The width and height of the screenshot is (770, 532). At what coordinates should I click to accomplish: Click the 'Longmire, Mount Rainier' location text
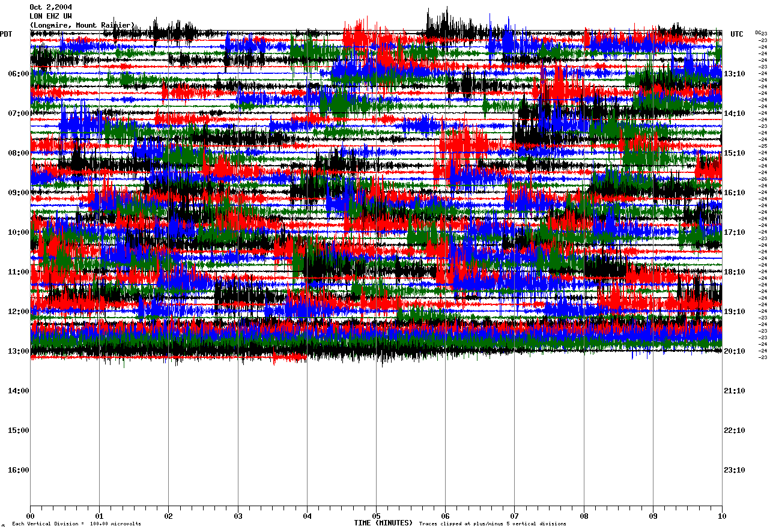click(x=82, y=25)
